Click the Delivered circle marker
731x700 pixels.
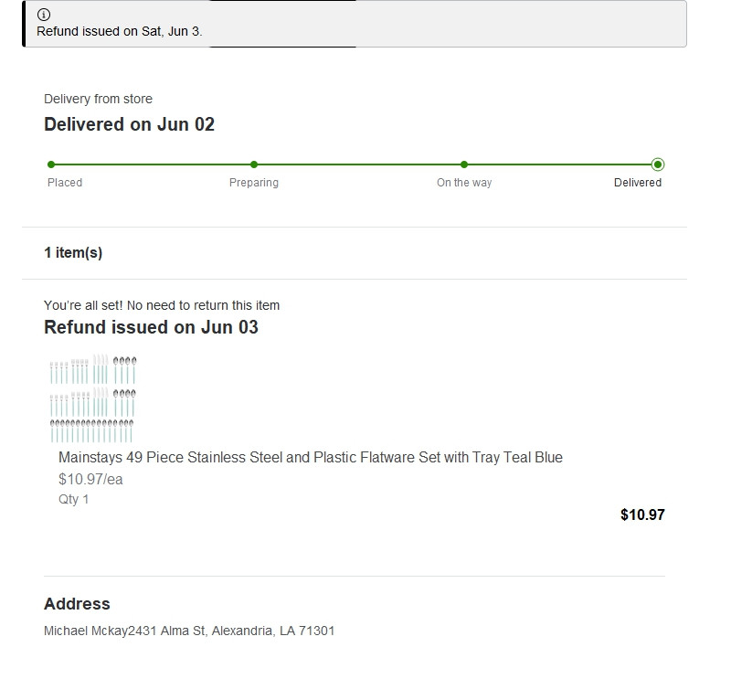(658, 164)
